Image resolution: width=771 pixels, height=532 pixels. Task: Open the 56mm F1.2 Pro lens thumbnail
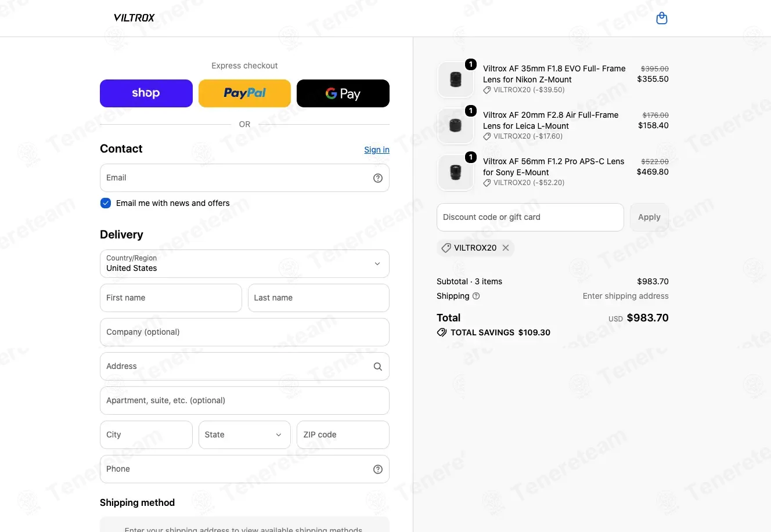click(456, 172)
